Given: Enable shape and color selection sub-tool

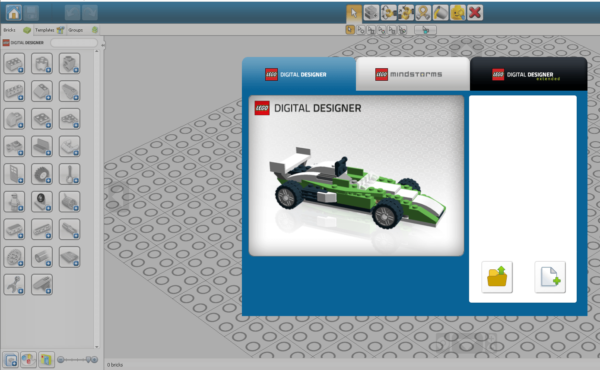Looking at the screenshot, I should (402, 30).
